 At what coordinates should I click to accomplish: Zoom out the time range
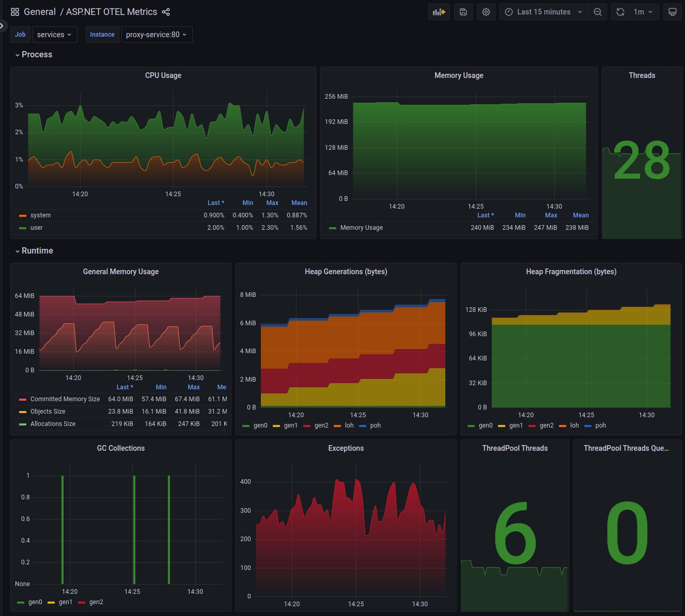(x=598, y=11)
